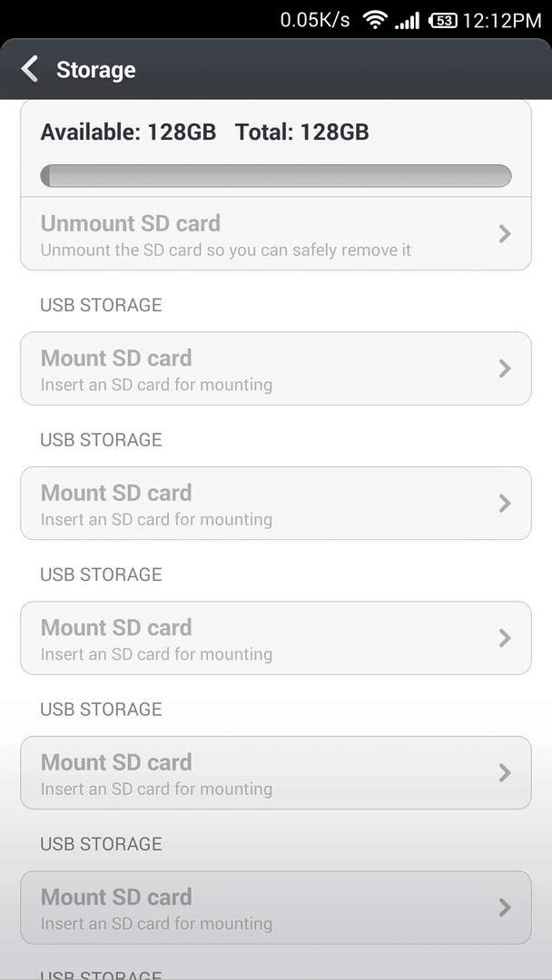Tap the chevron on the first Mount SD card row
The width and height of the screenshot is (552, 980).
pos(505,368)
